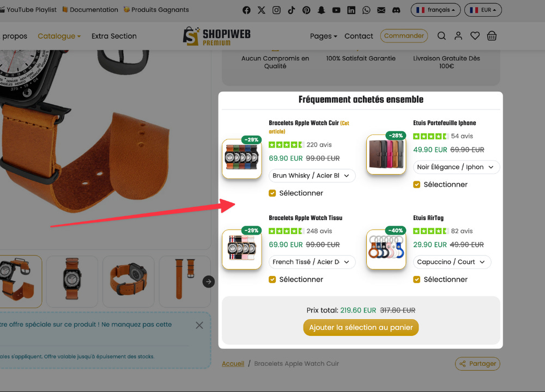The image size is (545, 392).
Task: Open Bracelets Apple Watch Tissu product title
Action: (x=306, y=218)
